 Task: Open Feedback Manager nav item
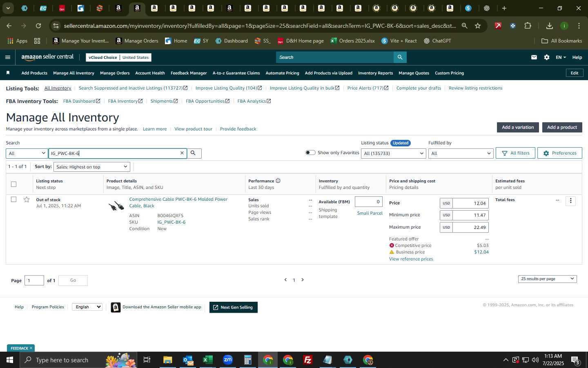click(x=189, y=73)
